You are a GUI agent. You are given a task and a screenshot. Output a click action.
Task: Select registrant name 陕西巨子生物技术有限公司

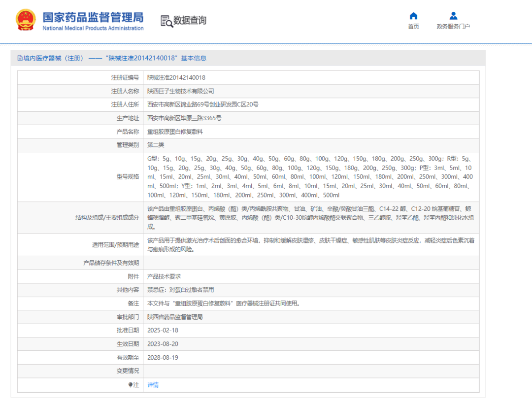point(180,91)
